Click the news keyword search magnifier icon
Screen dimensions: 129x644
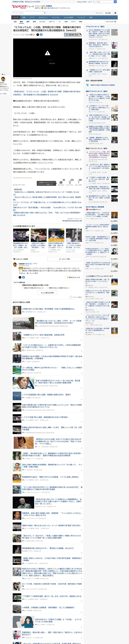point(45,13)
